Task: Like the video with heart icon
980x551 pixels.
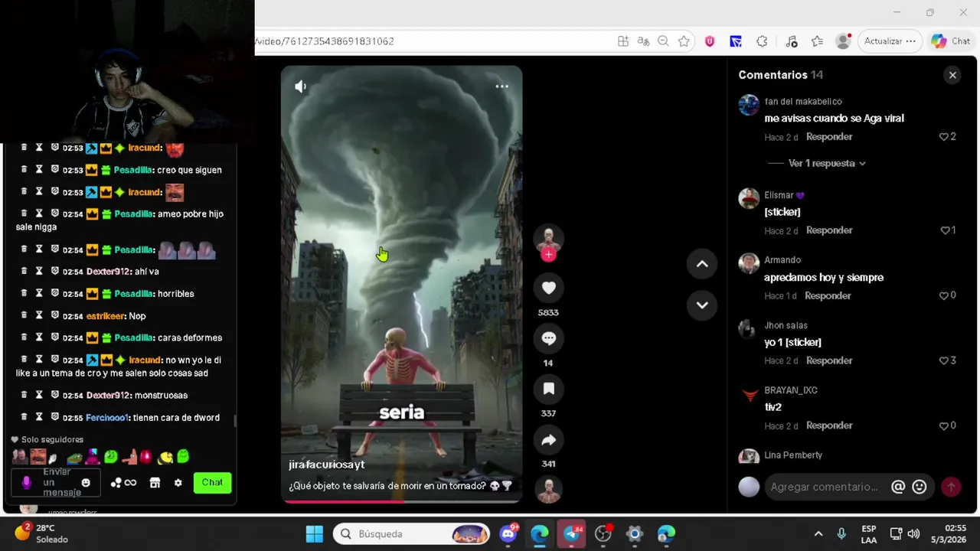Action: (548, 288)
